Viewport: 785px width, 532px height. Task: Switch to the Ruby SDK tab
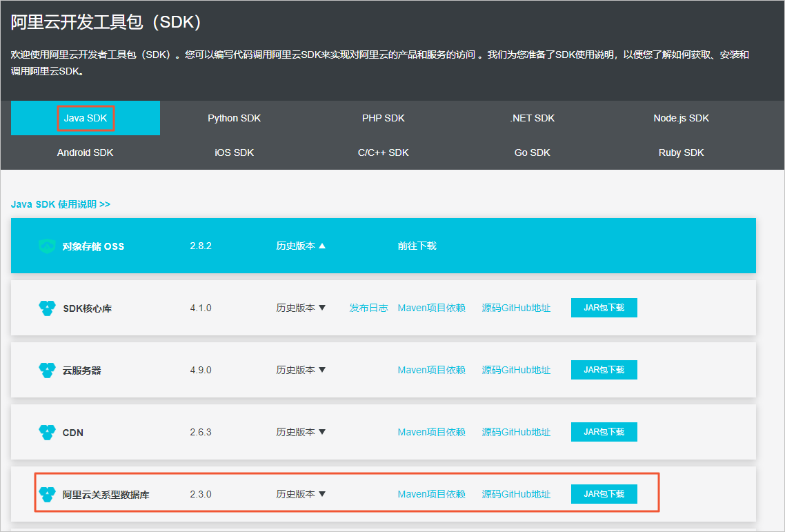coord(682,152)
